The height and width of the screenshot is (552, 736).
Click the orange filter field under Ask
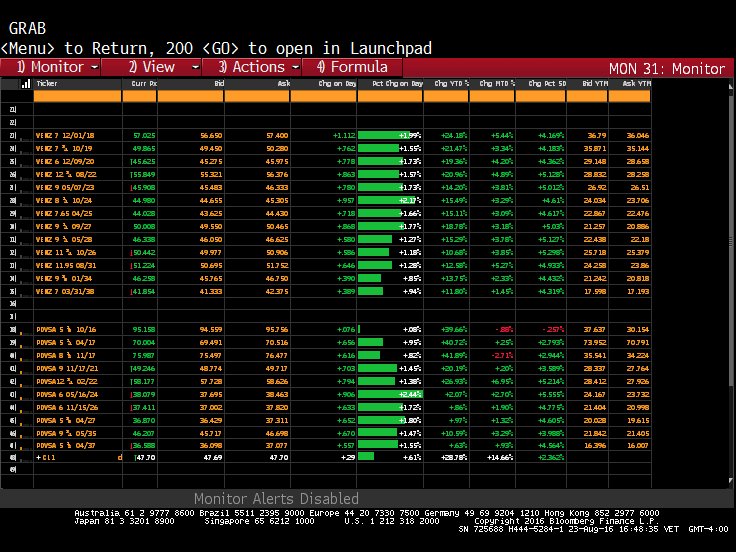click(257, 96)
